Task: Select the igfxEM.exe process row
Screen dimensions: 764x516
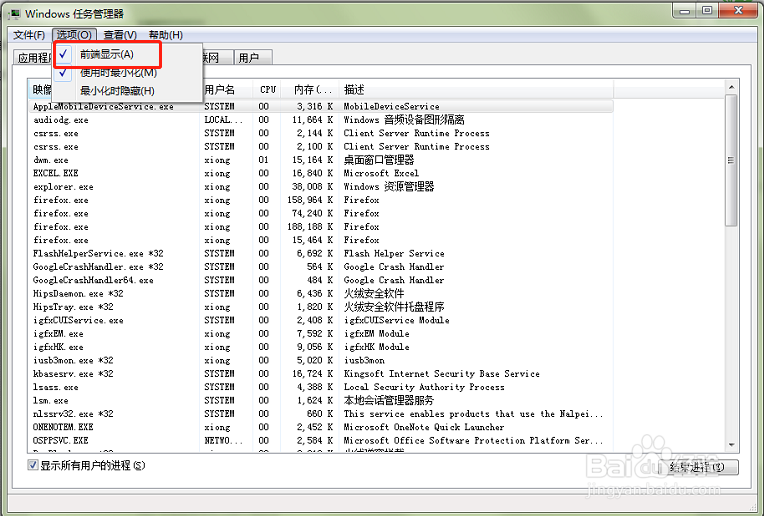Action: coord(321,334)
